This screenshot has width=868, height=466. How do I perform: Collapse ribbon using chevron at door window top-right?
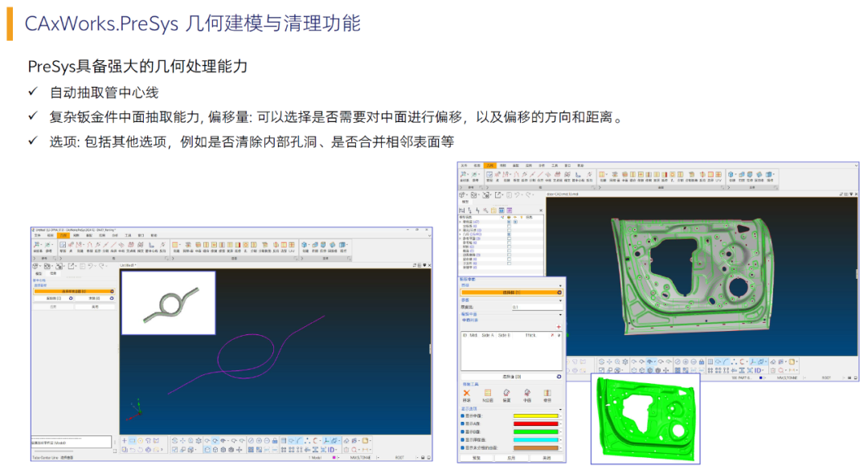pos(857,166)
